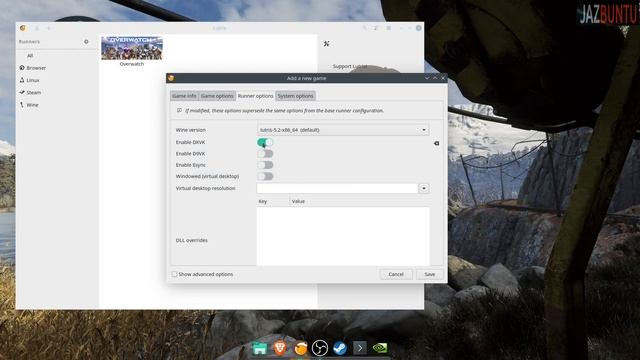Viewport: 640px width, 360px height.
Task: Open the Wine version dropdown
Action: point(343,130)
